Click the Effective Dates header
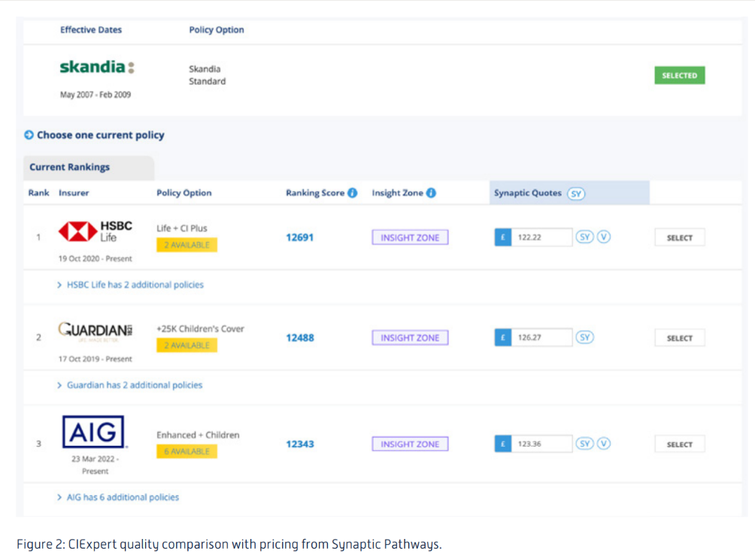The image size is (755, 560). pos(91,30)
